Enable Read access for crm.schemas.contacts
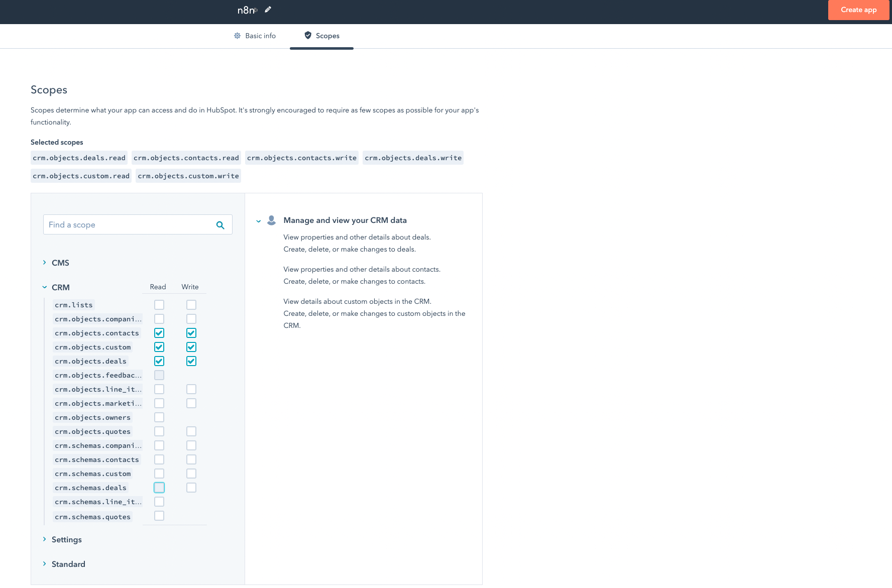This screenshot has height=588, width=892. (x=159, y=459)
